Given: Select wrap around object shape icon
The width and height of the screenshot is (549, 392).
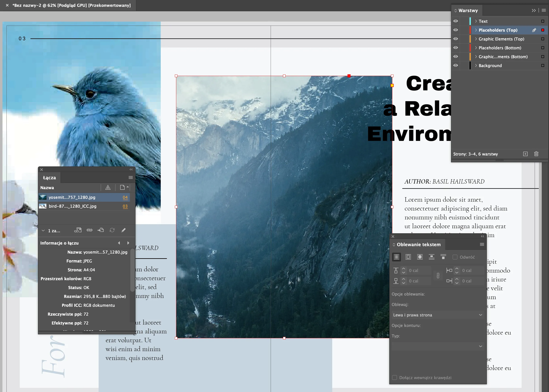Looking at the screenshot, I should [420, 257].
